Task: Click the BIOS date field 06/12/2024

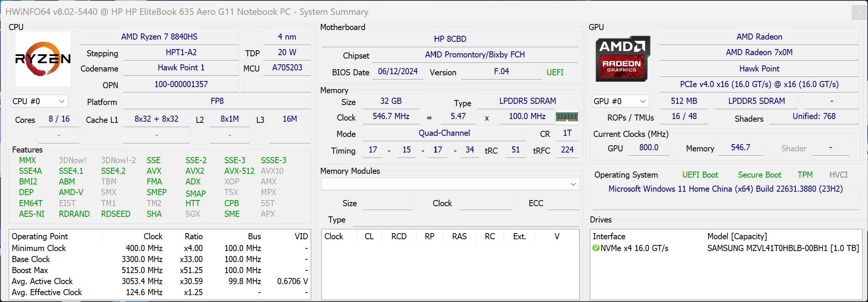Action: [397, 72]
